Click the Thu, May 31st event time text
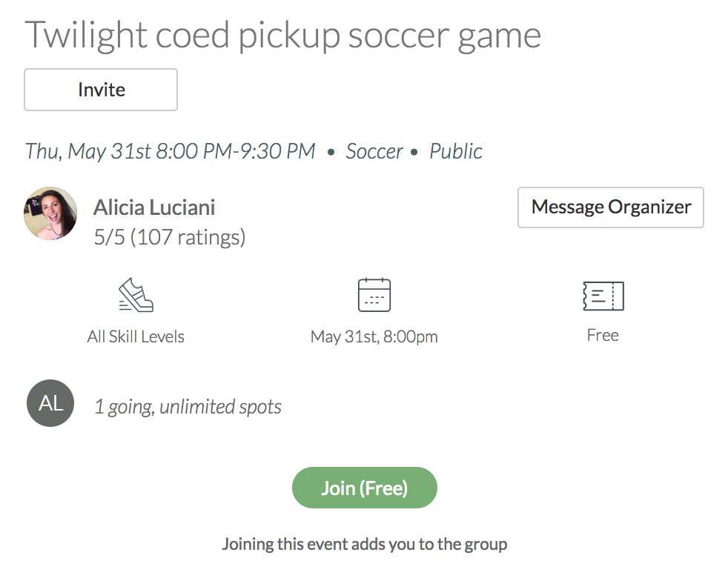Screen dimensions: 728x581 tap(171, 152)
